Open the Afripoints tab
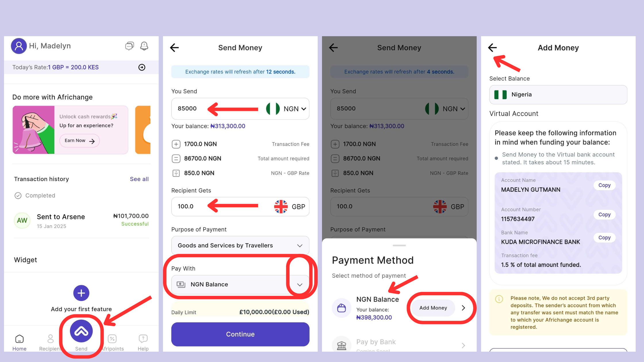The image size is (644, 362). [112, 343]
